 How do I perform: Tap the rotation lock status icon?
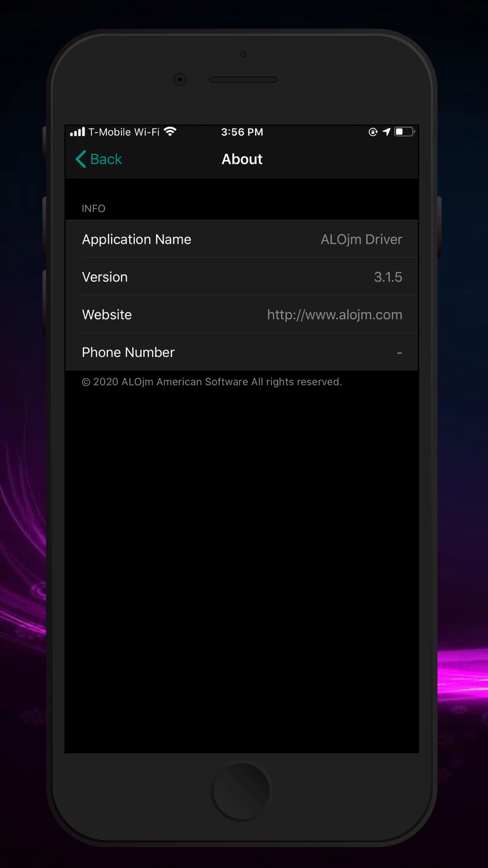373,132
